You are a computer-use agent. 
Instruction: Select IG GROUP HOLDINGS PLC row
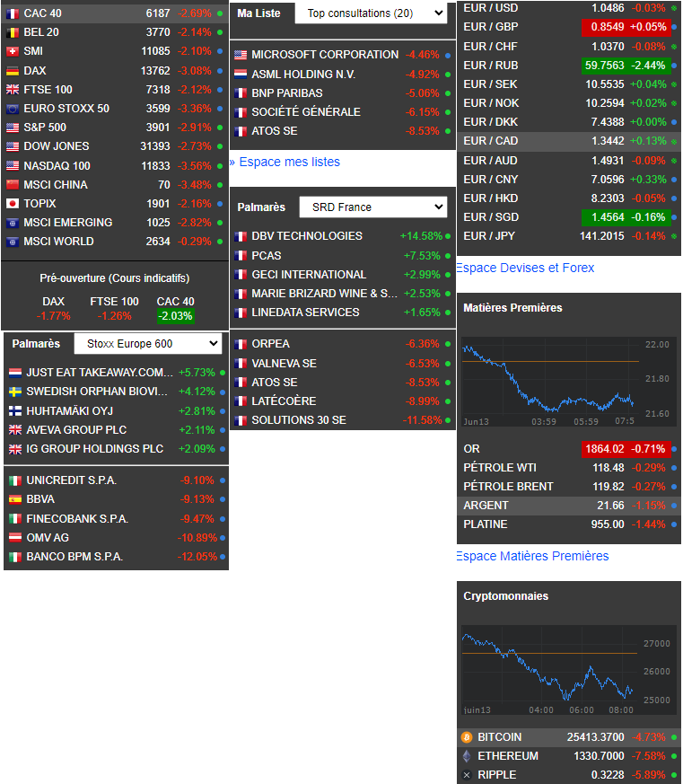(x=116, y=449)
